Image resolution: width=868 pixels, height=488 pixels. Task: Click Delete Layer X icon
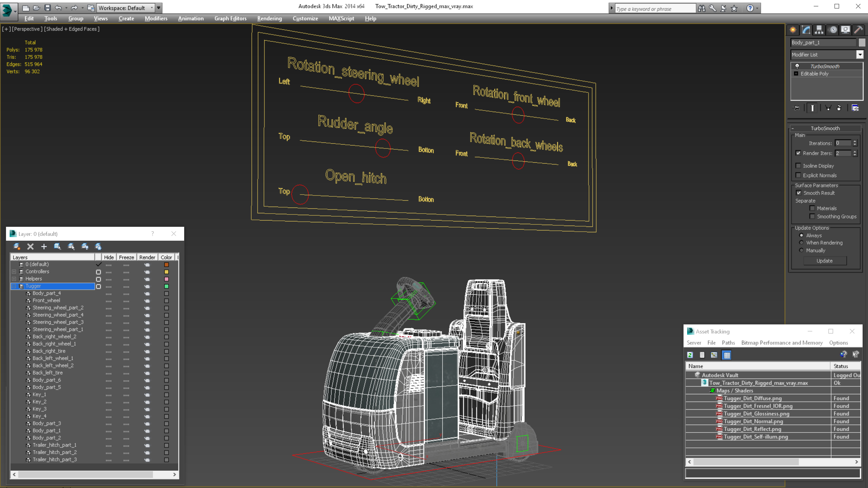tap(30, 246)
